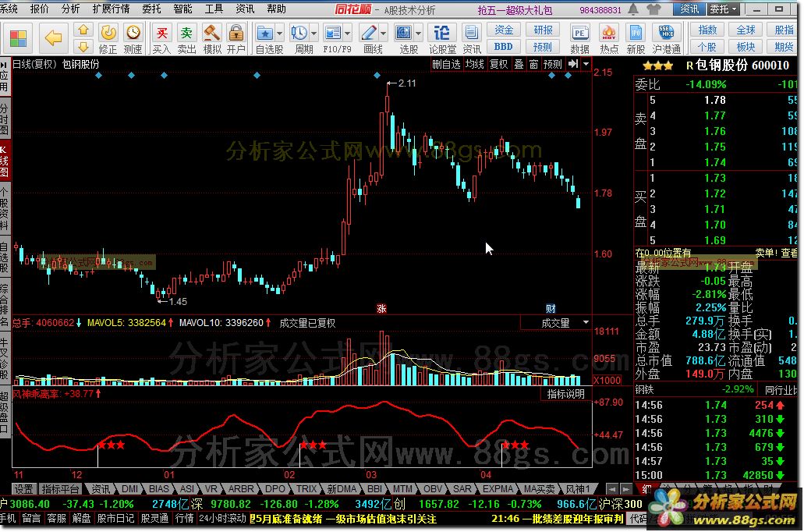Open 个股资料 in left sidebar
Screen dimensions: 804x532
[5, 208]
